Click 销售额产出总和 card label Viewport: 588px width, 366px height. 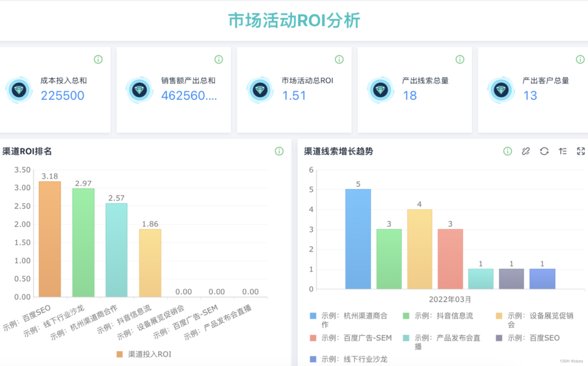point(188,80)
